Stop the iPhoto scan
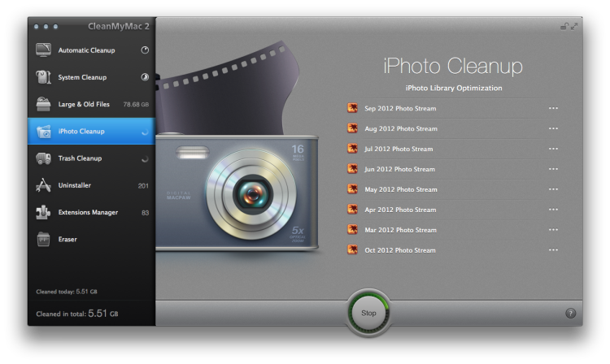Viewport: 610px width, 364px height. click(x=368, y=313)
